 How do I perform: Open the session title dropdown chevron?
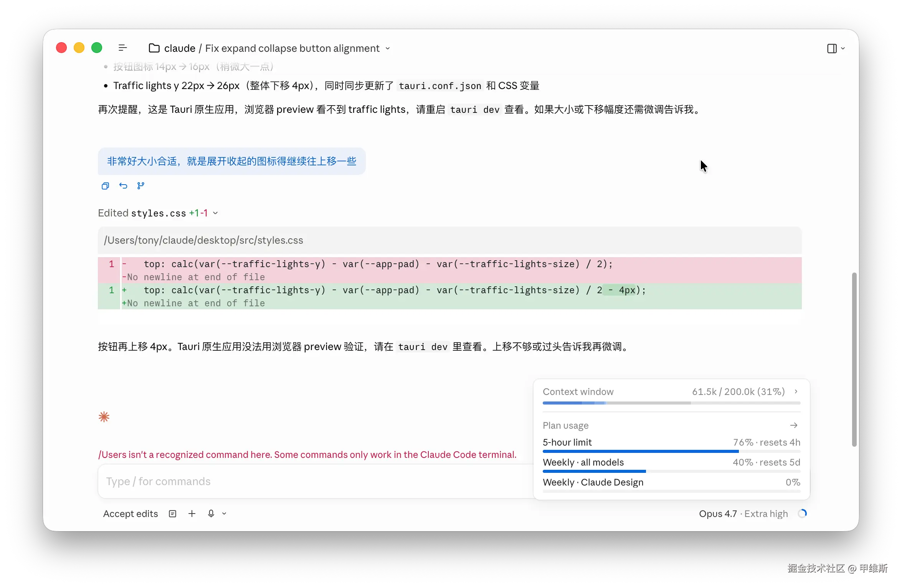[388, 48]
